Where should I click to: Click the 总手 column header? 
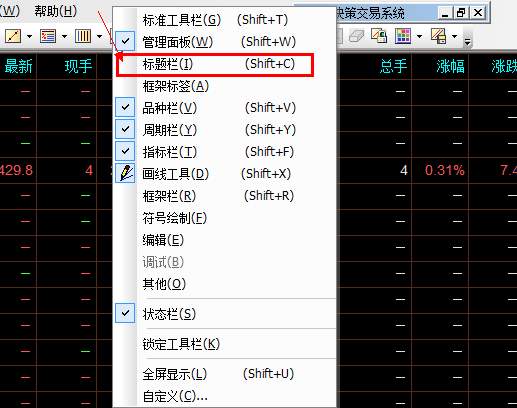pos(393,66)
